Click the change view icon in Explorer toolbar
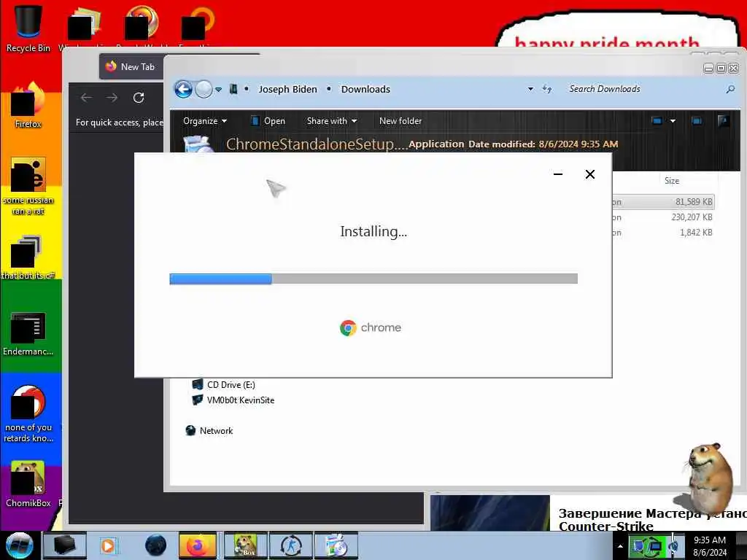Image resolution: width=747 pixels, height=560 pixels. click(x=657, y=121)
